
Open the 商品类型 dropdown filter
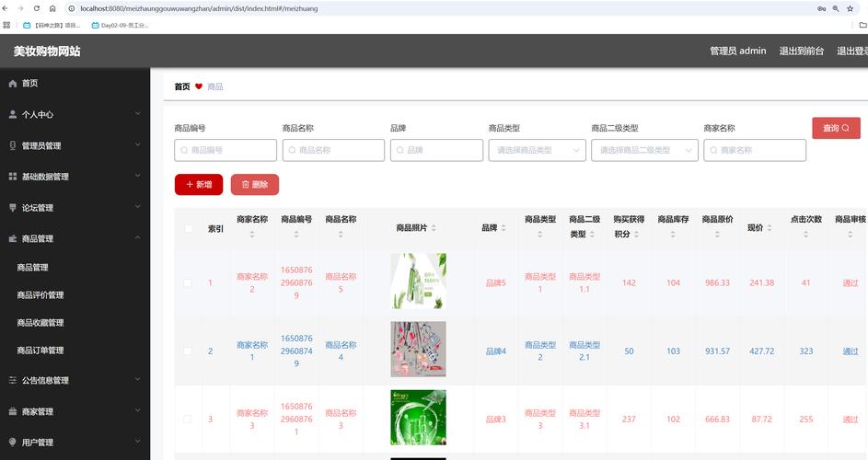537,150
